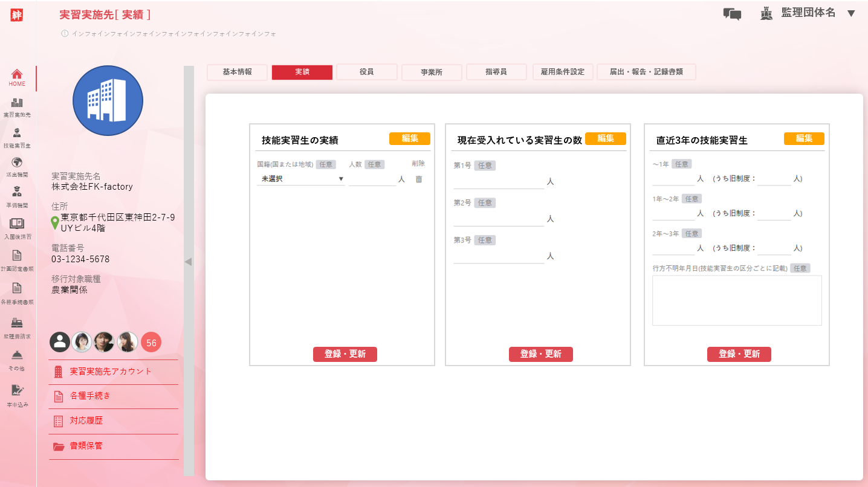Image resolution: width=868 pixels, height=487 pixels.
Task: Click the 行方不明年月日 text area
Action: pos(736,300)
